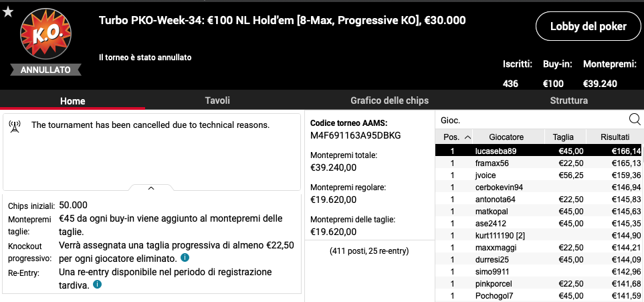The width and height of the screenshot is (644, 302).
Task: Select player lucaseba89 row
Action: (x=539, y=151)
